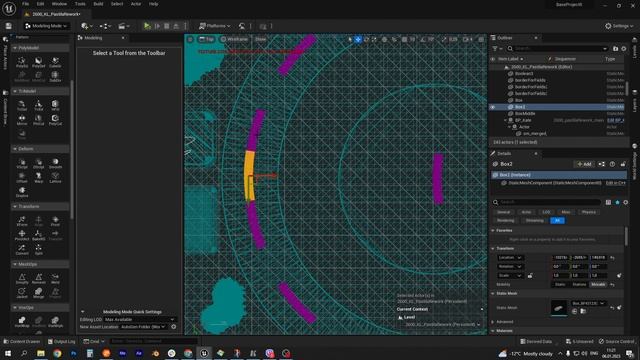
Task: Select the Merge MeshOps tool
Action: point(39,293)
